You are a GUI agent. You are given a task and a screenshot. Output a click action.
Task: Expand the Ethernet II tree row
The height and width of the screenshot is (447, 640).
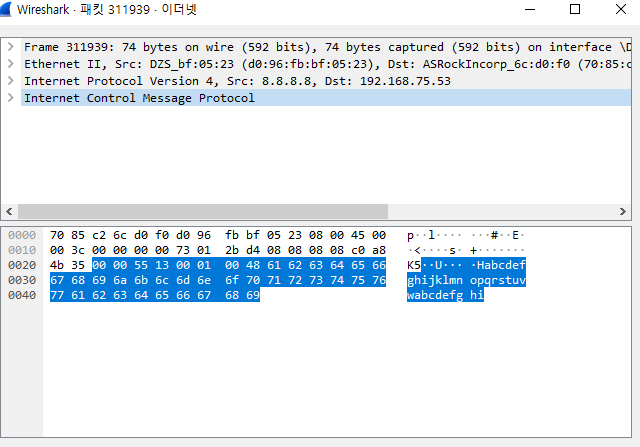tap(11, 64)
